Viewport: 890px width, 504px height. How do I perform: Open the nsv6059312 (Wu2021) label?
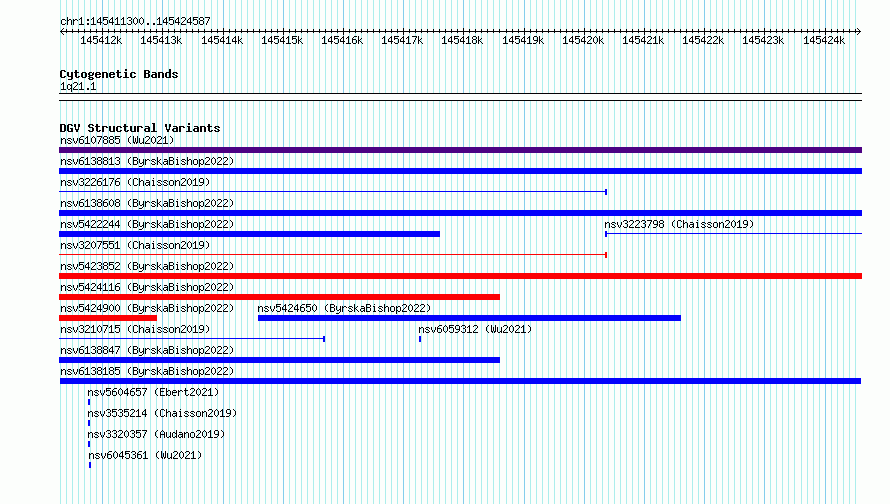475,329
